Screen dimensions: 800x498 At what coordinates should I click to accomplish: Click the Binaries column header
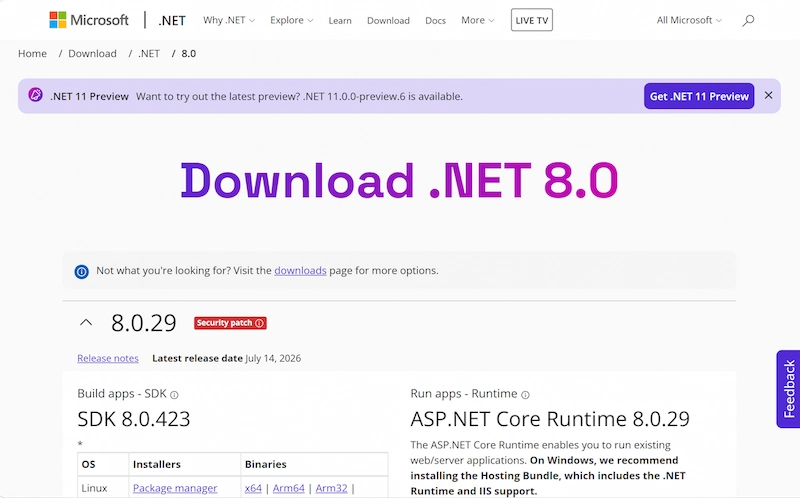265,464
